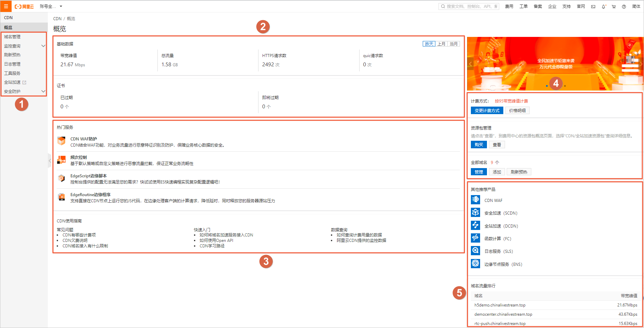Open the 如何查询计费用量的数据 link
Screen dimensions: 644x328
(359, 235)
